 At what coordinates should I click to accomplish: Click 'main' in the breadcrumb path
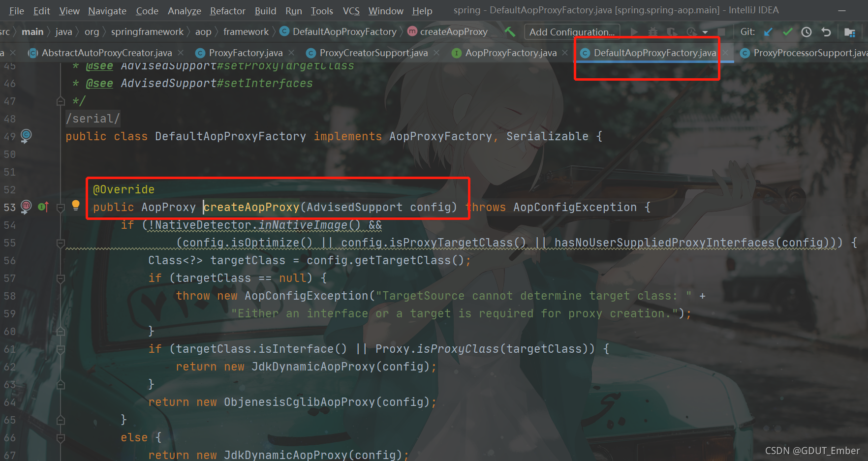pos(32,32)
